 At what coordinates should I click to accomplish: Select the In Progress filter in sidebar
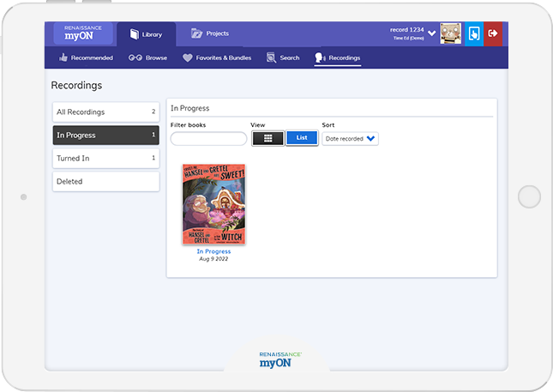coord(105,136)
